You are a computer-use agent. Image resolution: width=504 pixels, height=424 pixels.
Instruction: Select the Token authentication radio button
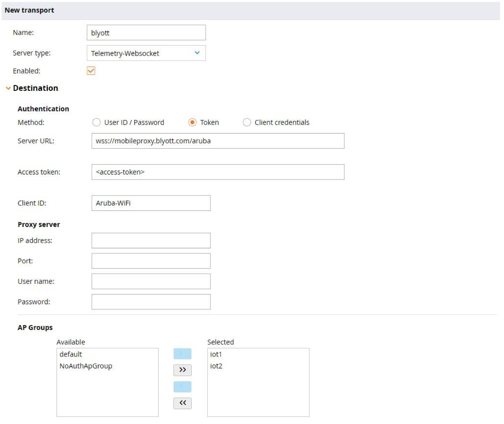[192, 122]
